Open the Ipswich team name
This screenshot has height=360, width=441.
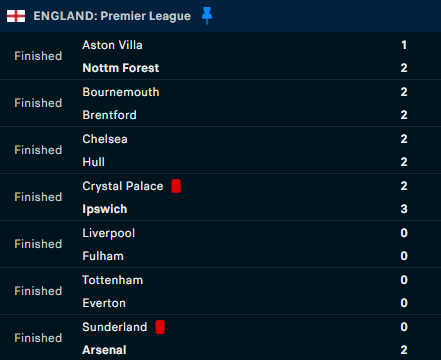[x=105, y=209]
